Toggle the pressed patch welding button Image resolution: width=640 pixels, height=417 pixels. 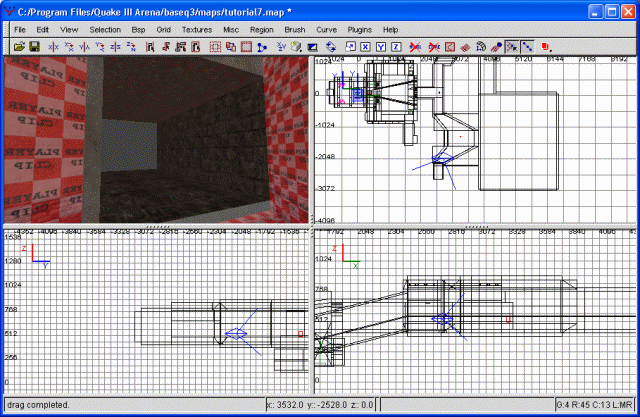pos(512,47)
